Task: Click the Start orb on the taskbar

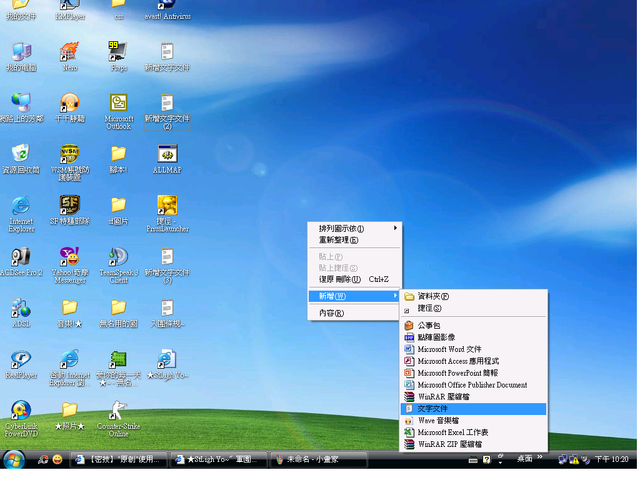Action: tap(14, 459)
